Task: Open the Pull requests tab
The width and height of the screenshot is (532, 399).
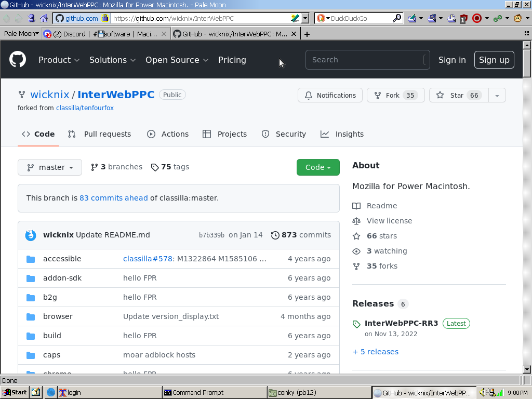Action: click(99, 134)
